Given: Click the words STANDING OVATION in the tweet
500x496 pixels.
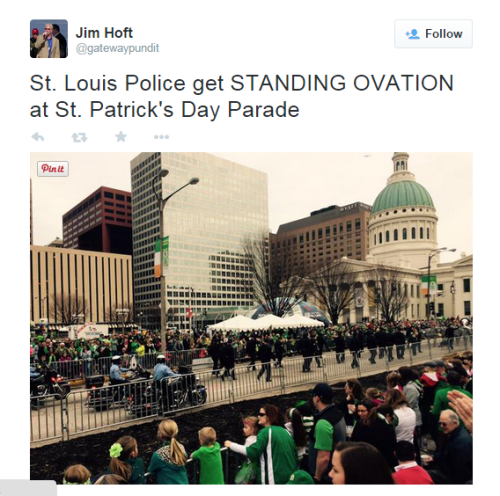Looking at the screenshot, I should (x=342, y=83).
